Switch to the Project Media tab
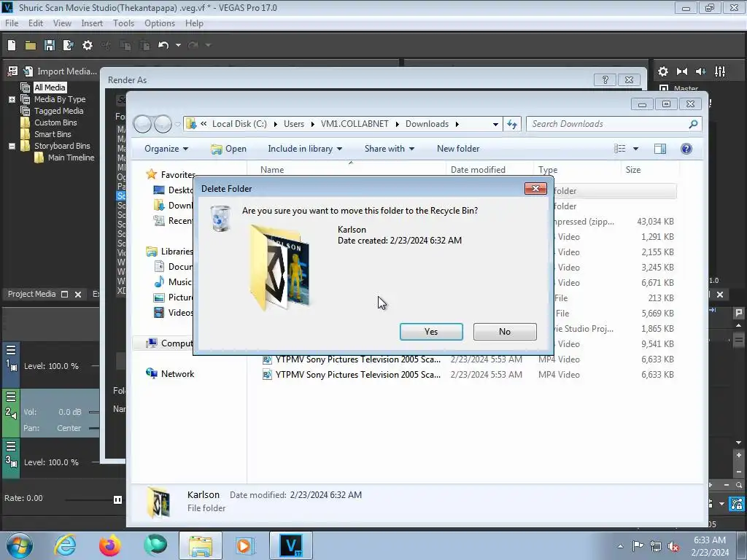The height and width of the screenshot is (560, 747). (x=31, y=295)
